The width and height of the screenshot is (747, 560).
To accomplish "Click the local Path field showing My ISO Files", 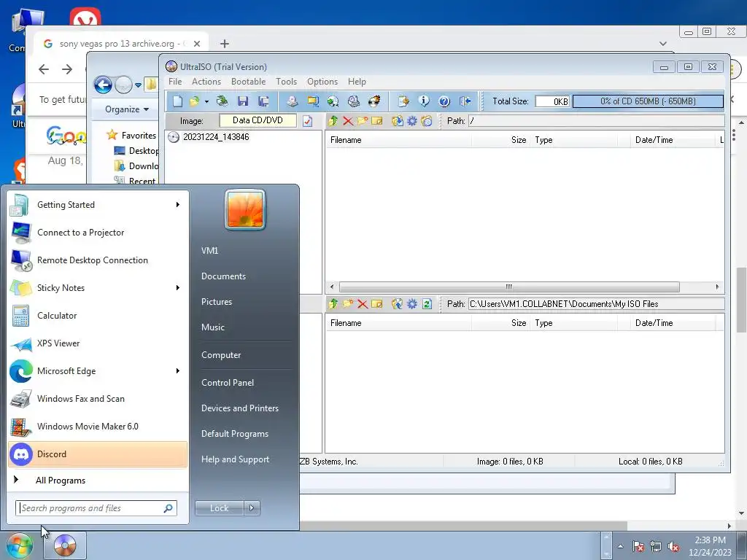I will [x=596, y=304].
